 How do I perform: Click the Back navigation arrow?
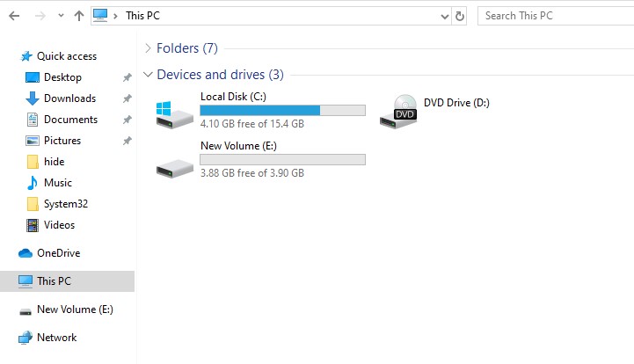[14, 16]
